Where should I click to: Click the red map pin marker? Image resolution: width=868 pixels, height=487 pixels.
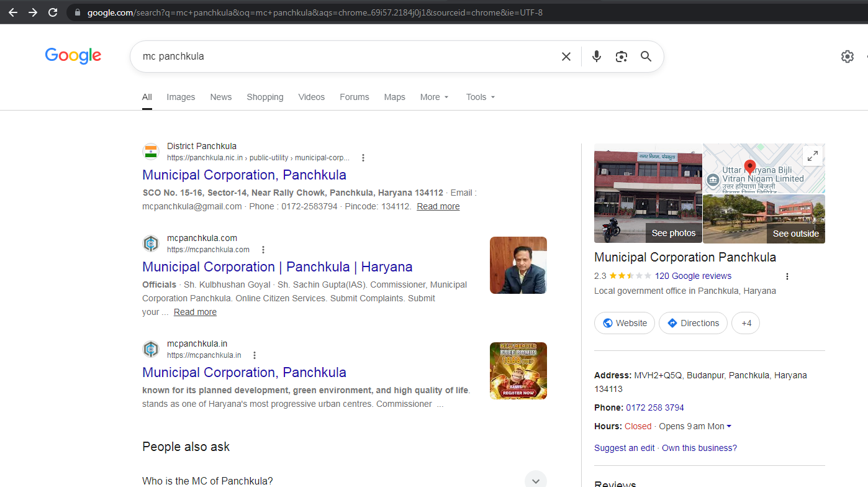coord(750,166)
